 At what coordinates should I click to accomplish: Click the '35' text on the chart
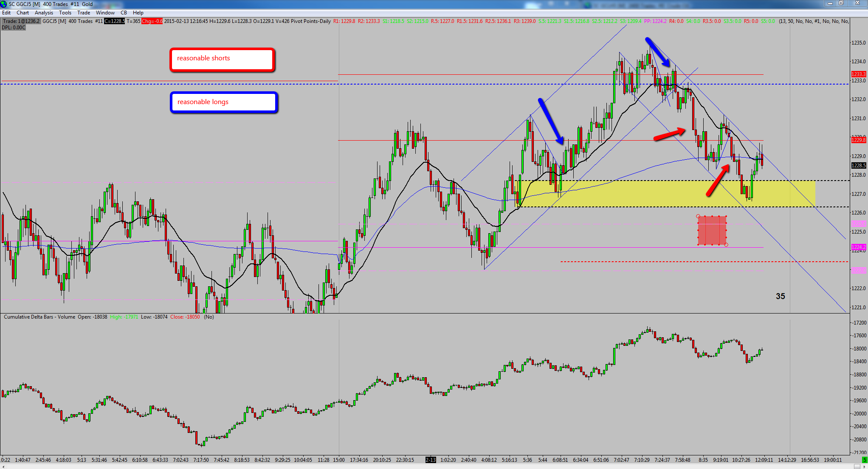click(781, 297)
